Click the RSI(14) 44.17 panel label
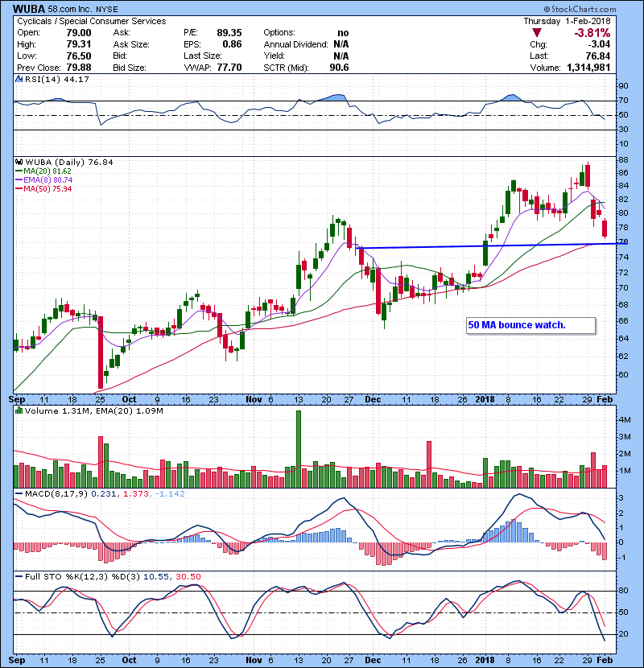 coord(57,79)
